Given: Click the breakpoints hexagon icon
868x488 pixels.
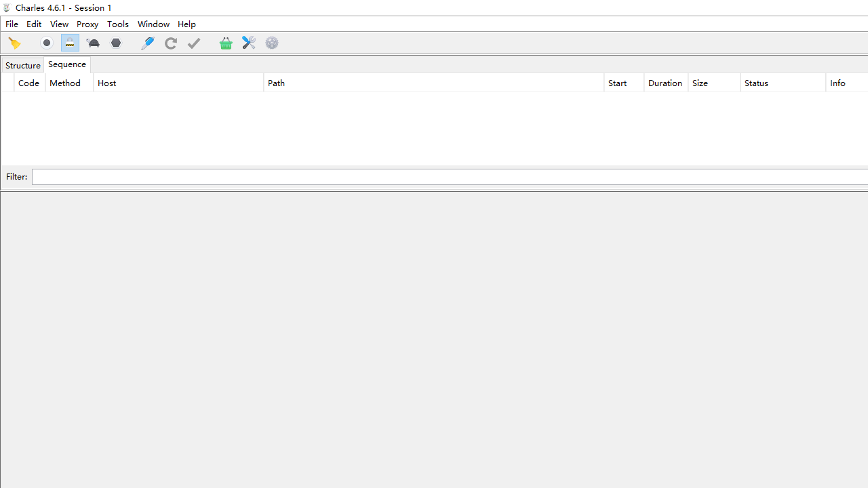Looking at the screenshot, I should [x=116, y=43].
